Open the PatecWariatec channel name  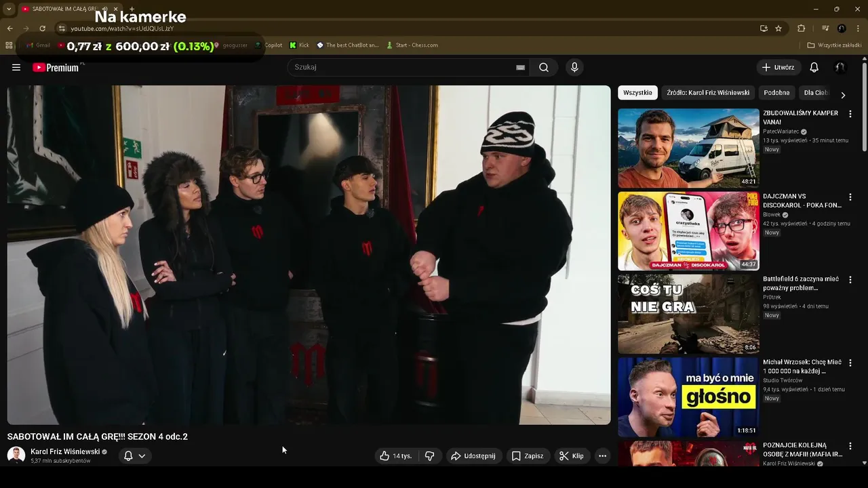(x=781, y=131)
